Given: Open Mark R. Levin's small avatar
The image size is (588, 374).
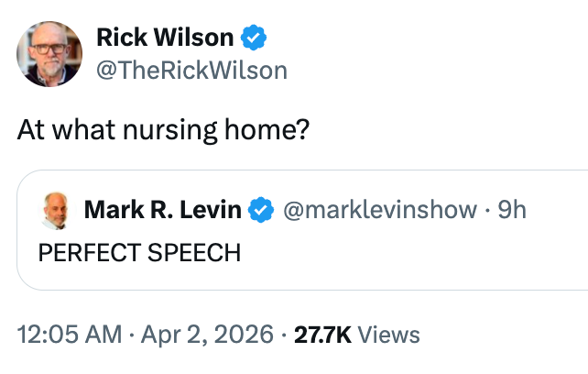Looking at the screenshot, I should (x=57, y=211).
